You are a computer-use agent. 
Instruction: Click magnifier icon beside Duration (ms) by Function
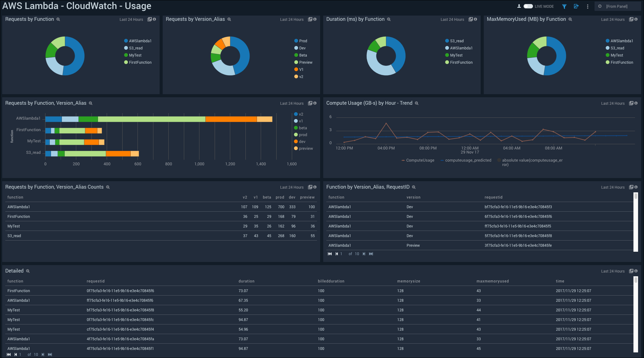[x=389, y=19]
